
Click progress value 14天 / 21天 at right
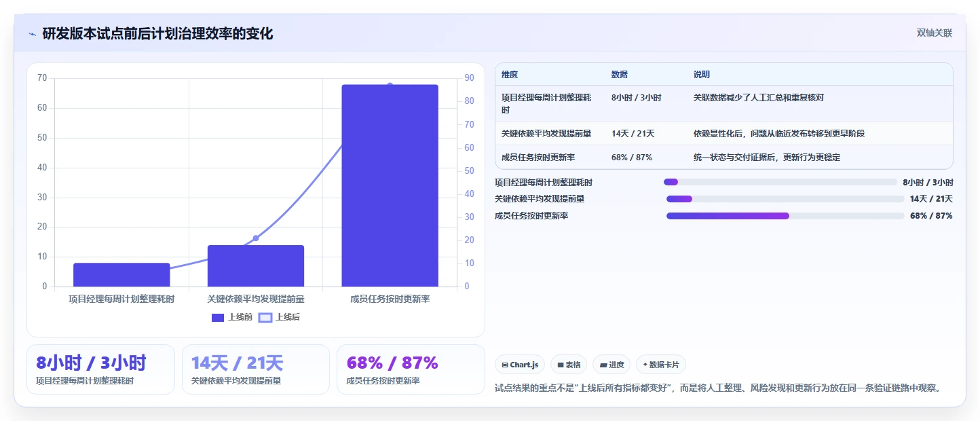(x=931, y=199)
